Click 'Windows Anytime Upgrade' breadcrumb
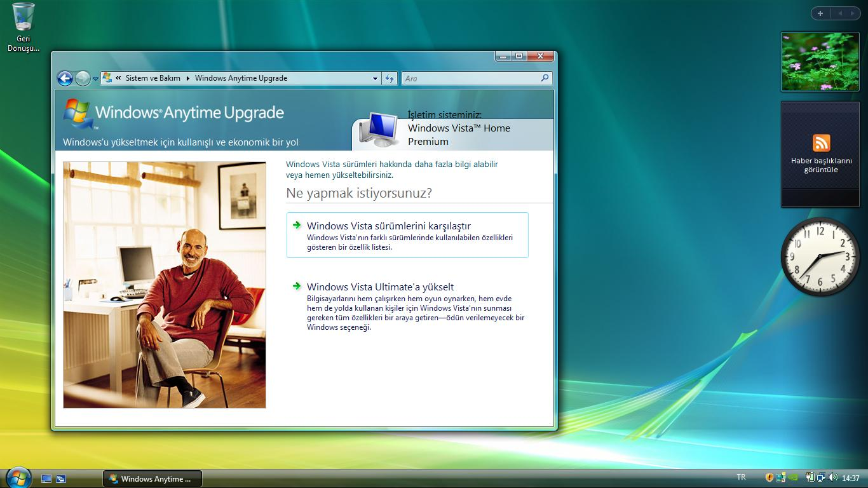The height and width of the screenshot is (488, 868). pyautogui.click(x=241, y=78)
